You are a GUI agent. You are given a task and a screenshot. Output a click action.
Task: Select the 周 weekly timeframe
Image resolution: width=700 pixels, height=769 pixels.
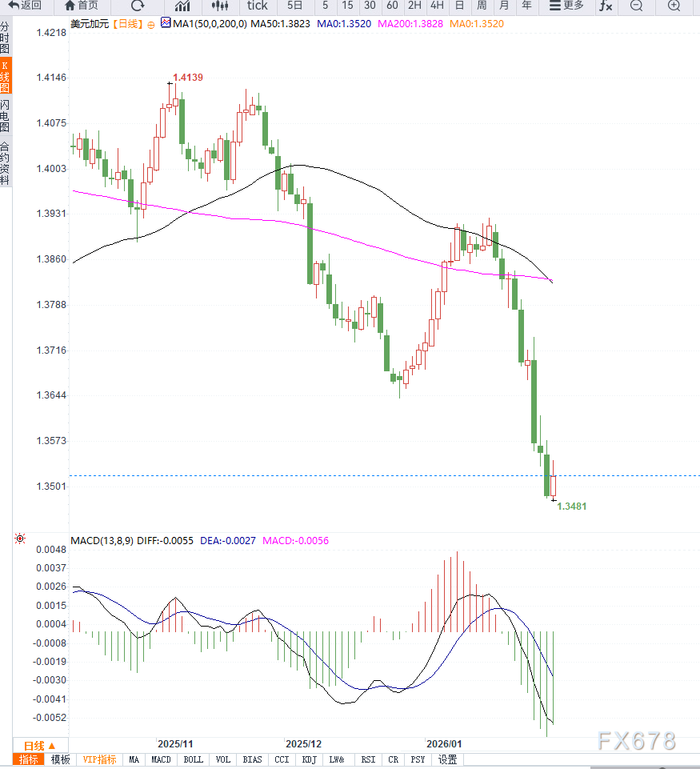click(x=482, y=6)
